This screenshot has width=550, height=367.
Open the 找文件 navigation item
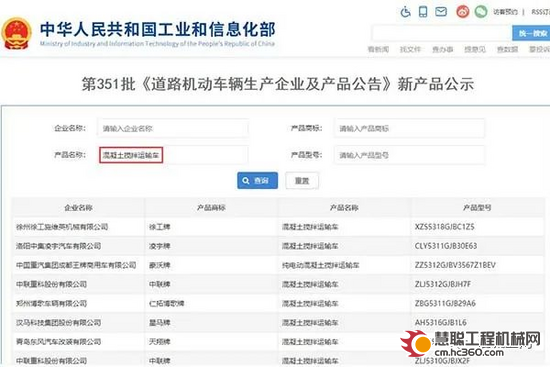(410, 49)
